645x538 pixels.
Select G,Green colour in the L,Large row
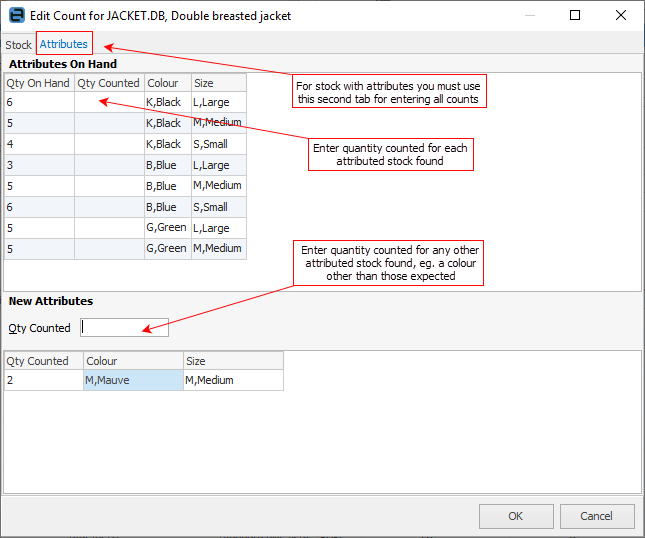point(168,228)
